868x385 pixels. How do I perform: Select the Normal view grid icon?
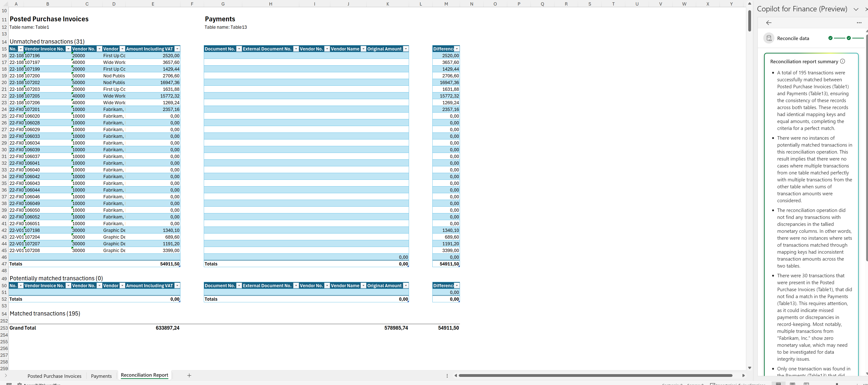(778, 384)
